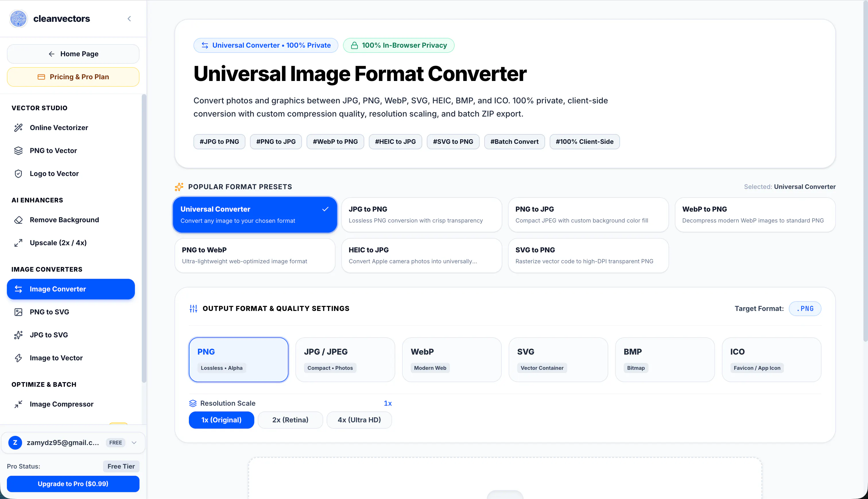Choose ICO Favicon output format
Image resolution: width=868 pixels, height=499 pixels.
(771, 359)
